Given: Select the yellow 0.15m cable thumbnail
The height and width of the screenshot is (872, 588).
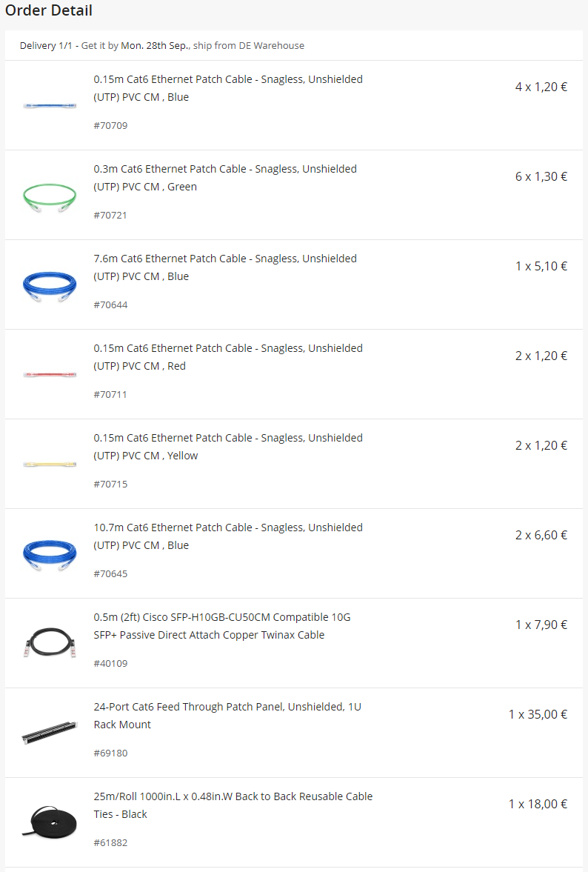Looking at the screenshot, I should point(50,465).
